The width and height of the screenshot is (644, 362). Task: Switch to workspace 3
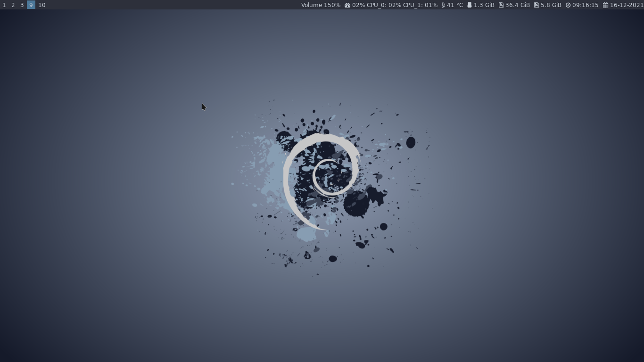tap(22, 5)
